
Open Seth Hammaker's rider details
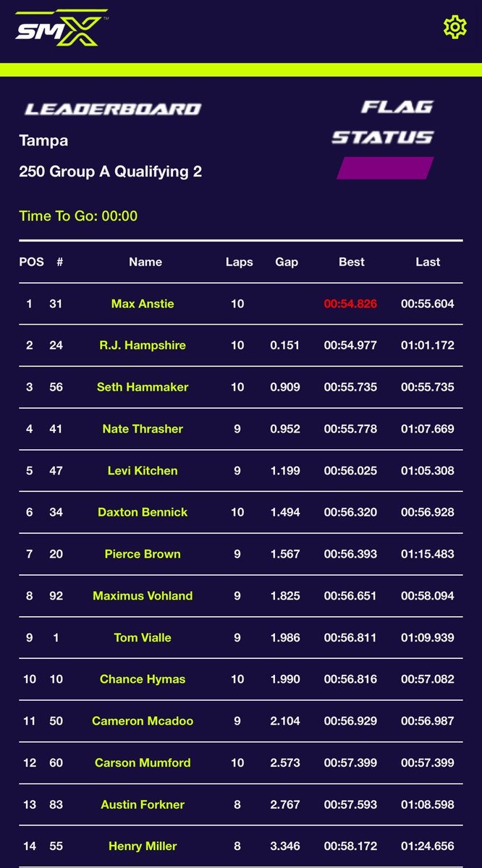tap(143, 387)
